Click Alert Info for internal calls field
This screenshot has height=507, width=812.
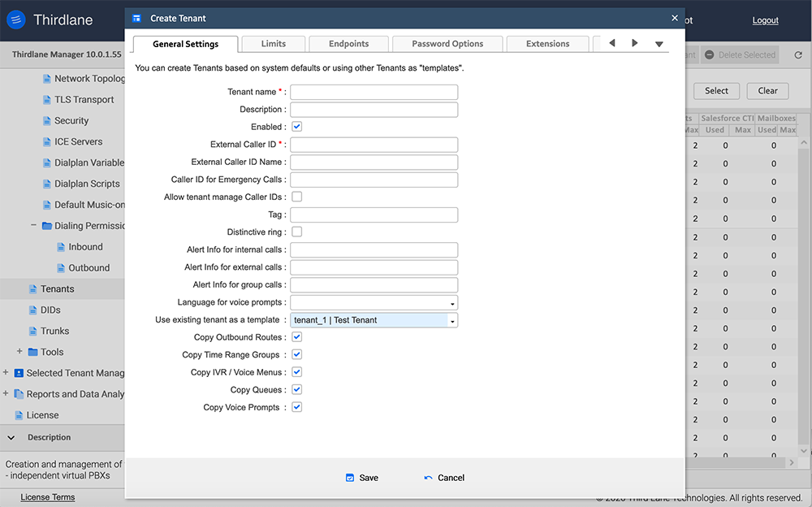374,250
